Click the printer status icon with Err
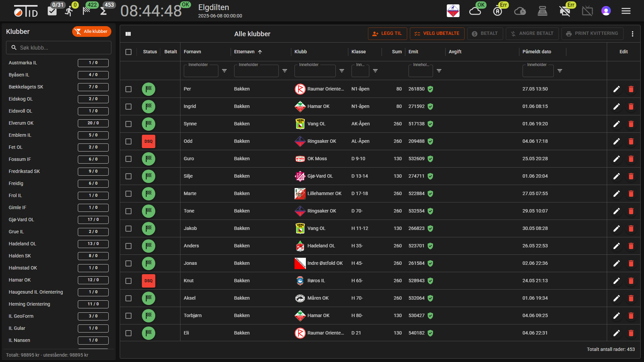The height and width of the screenshot is (362, 644). tap(565, 11)
